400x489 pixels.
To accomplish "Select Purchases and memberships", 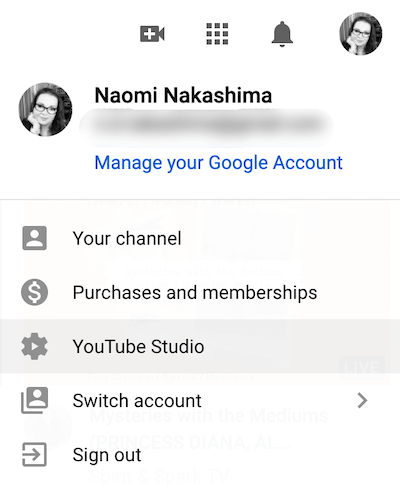I will pos(200,292).
